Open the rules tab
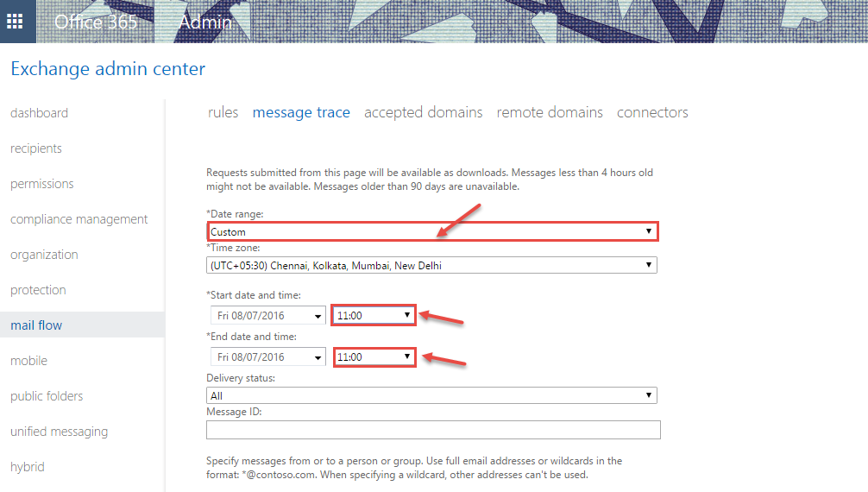868x492 pixels. pyautogui.click(x=223, y=112)
